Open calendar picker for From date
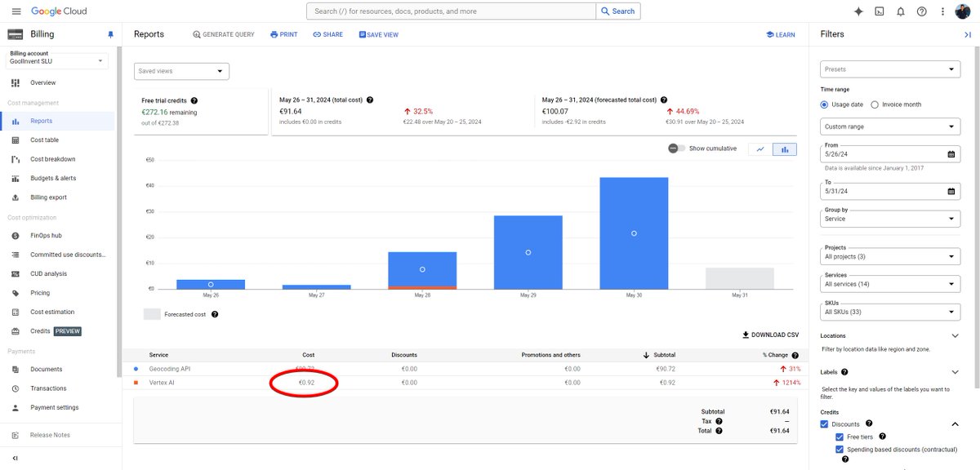 point(951,154)
